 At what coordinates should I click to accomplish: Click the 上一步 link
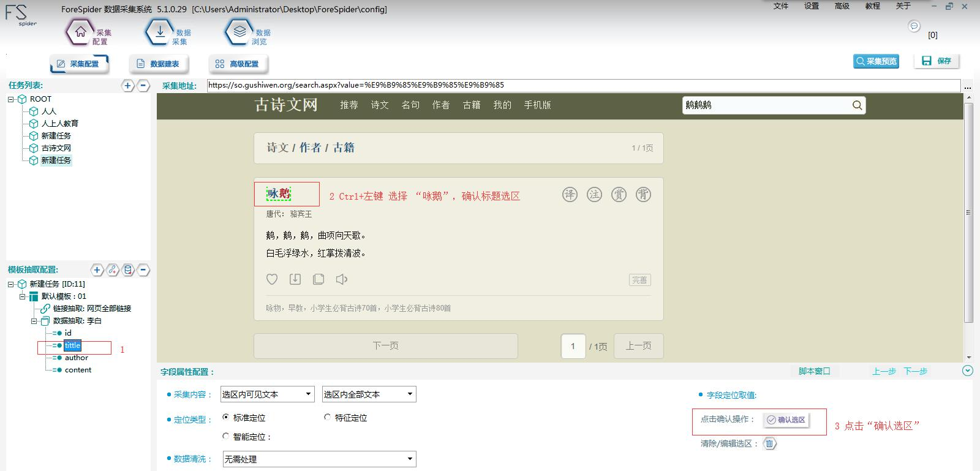pyautogui.click(x=884, y=371)
